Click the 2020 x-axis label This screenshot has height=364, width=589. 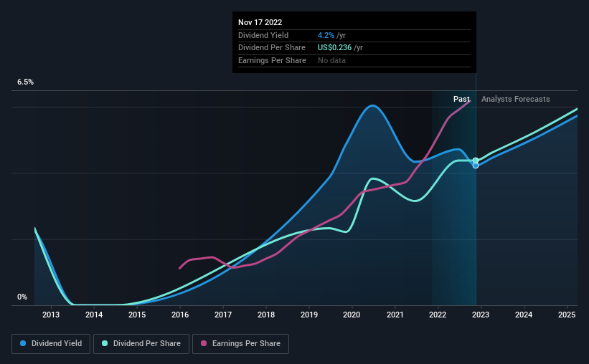352,315
